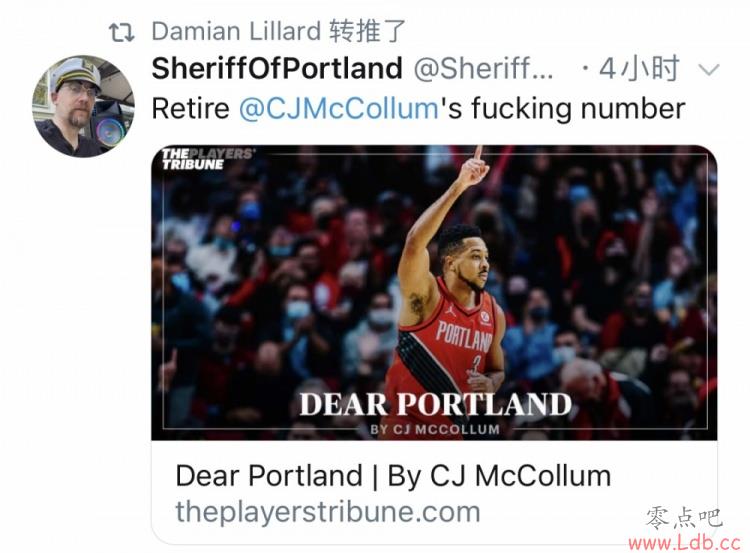
Task: Click the SheriffOfPortland display name
Action: pos(277,68)
